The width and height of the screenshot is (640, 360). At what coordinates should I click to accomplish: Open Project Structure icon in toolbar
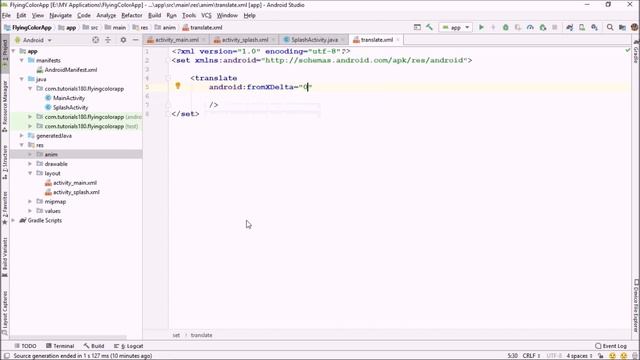[622, 27]
